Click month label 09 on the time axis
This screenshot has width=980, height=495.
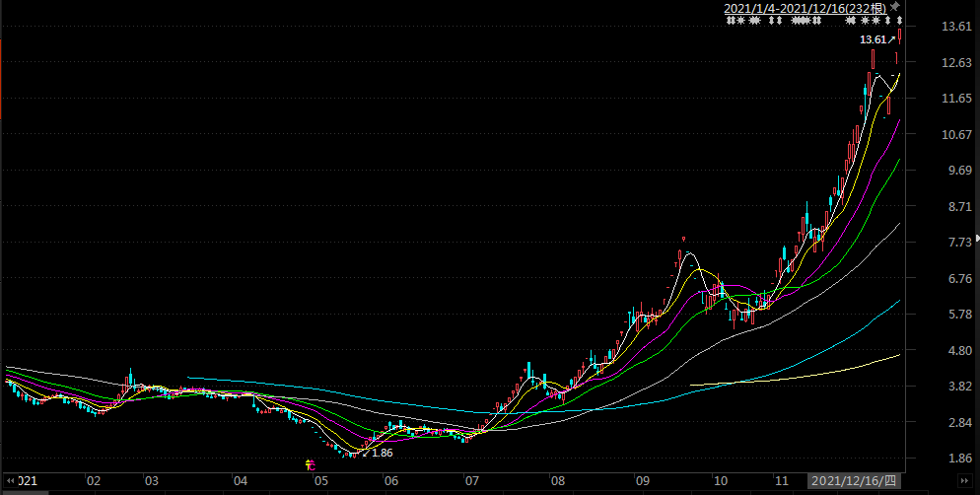[643, 480]
